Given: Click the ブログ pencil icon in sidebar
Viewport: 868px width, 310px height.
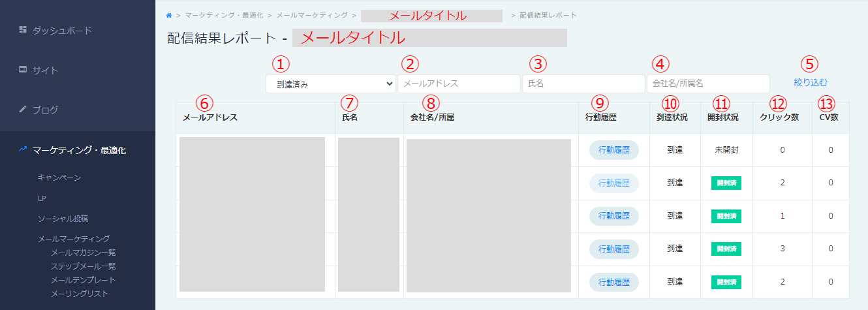Looking at the screenshot, I should point(23,109).
